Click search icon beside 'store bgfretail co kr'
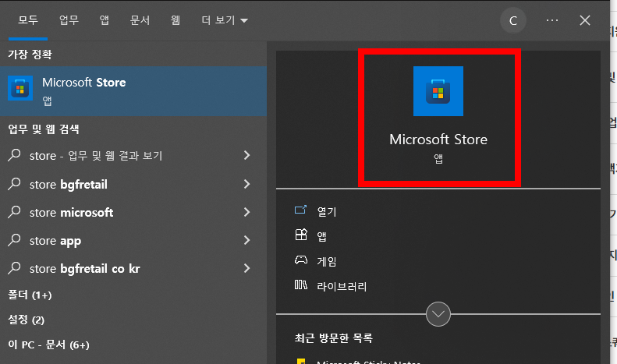 pyautogui.click(x=14, y=267)
